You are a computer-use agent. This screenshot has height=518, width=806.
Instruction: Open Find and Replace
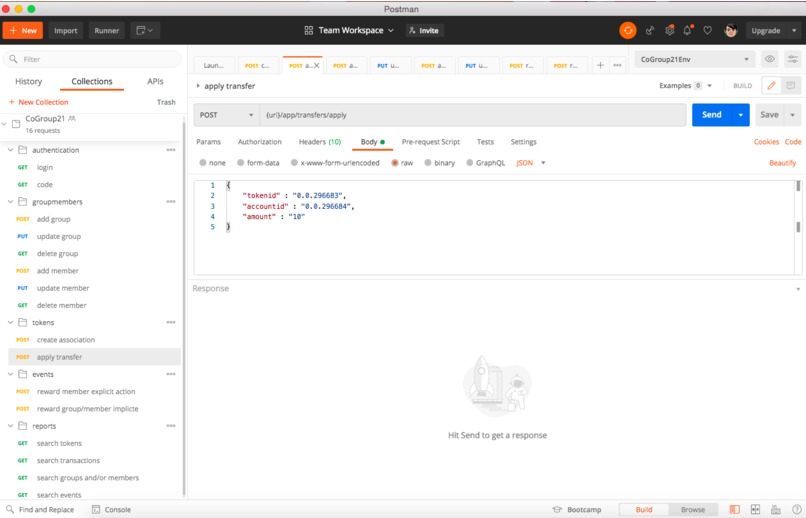click(40, 509)
